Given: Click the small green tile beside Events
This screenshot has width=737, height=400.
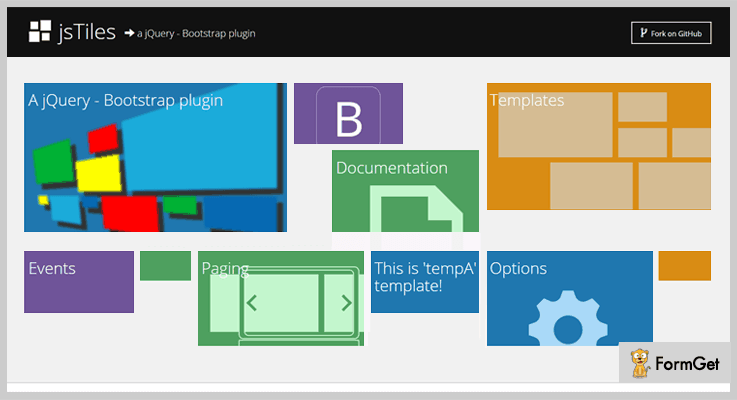Looking at the screenshot, I should tap(165, 266).
